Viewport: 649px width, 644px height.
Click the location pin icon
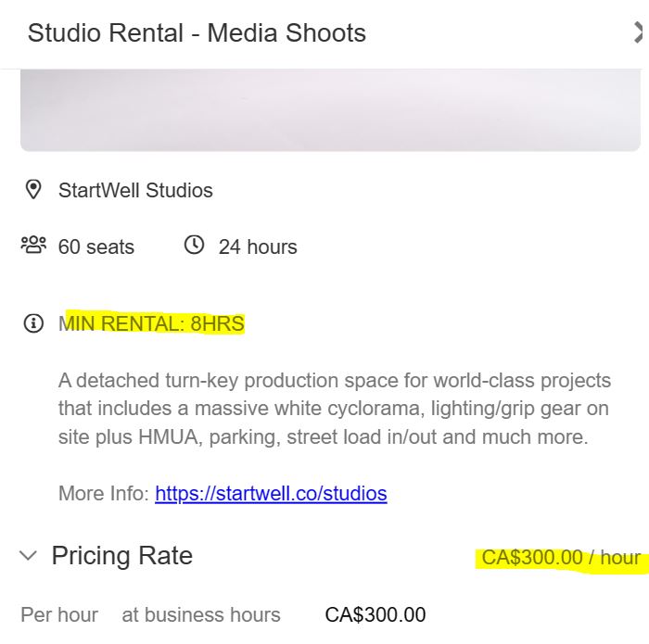pos(33,190)
